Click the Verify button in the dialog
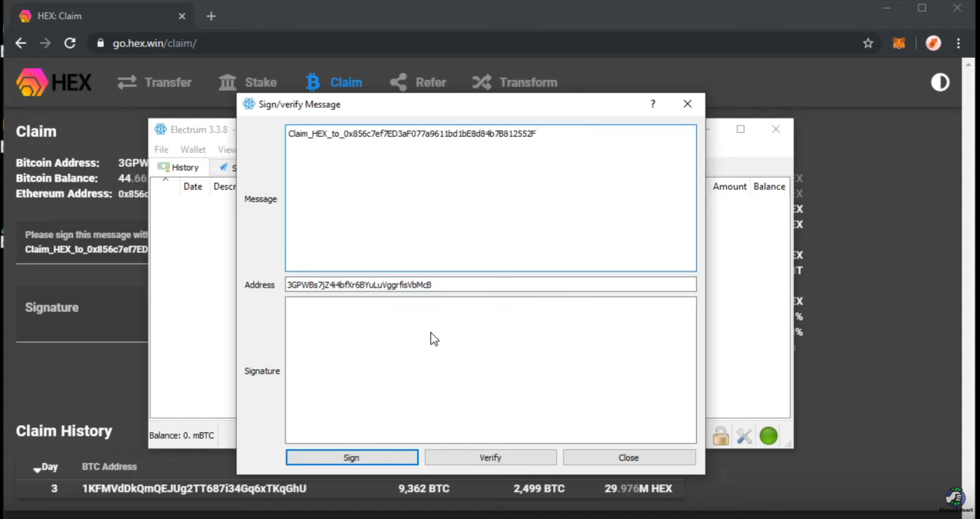This screenshot has width=980, height=519. [490, 457]
